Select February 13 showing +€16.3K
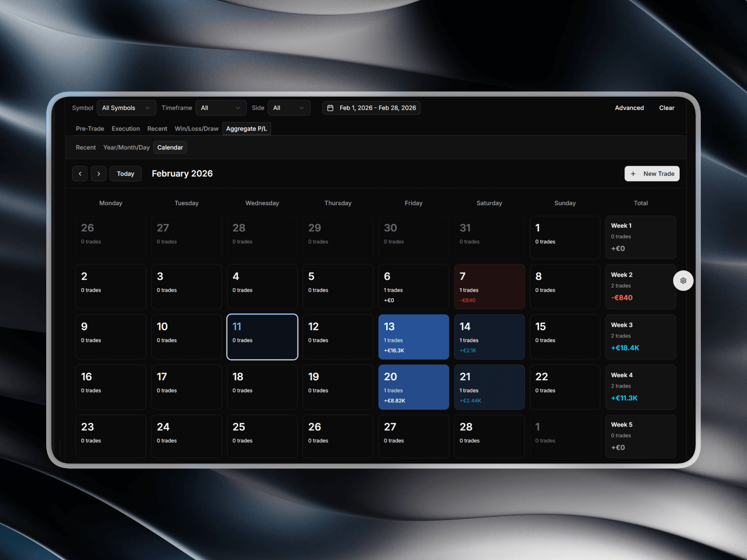 pyautogui.click(x=414, y=337)
